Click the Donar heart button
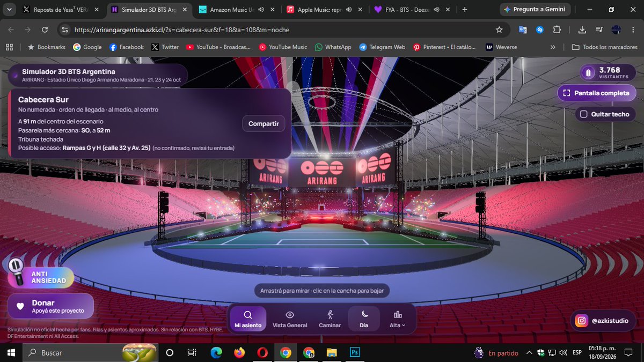 50,306
